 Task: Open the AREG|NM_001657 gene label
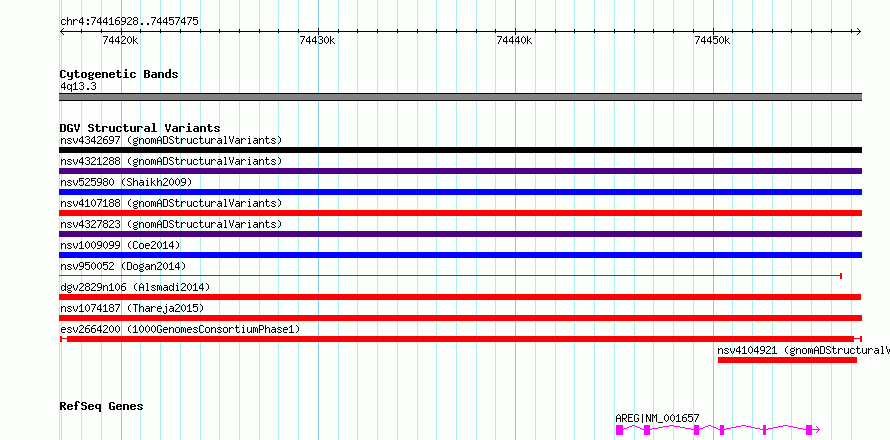[x=657, y=418]
